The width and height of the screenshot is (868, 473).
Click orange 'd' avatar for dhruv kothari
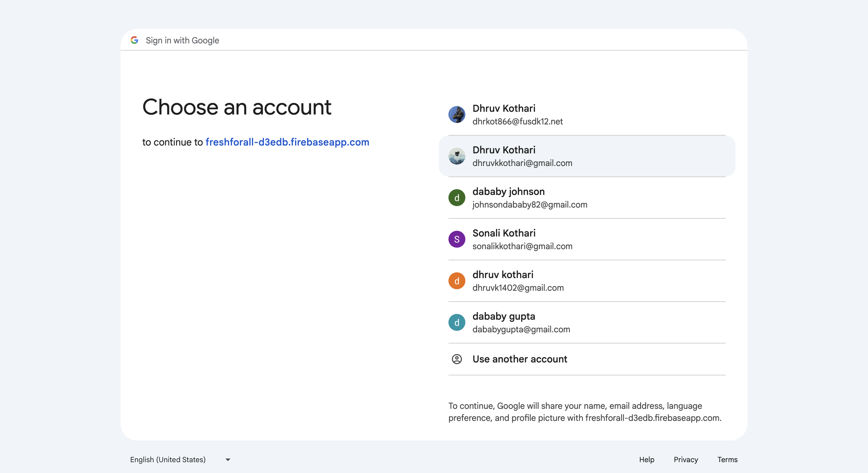pos(457,281)
